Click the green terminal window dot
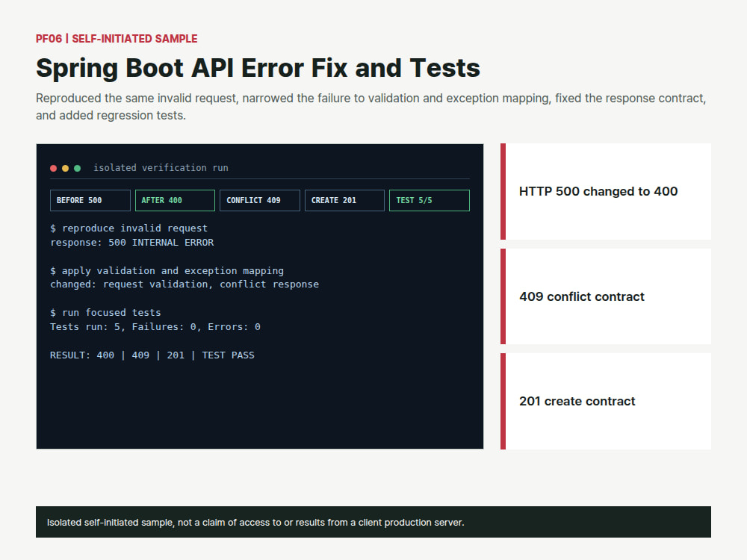This screenshot has height=560, width=747. 77,168
